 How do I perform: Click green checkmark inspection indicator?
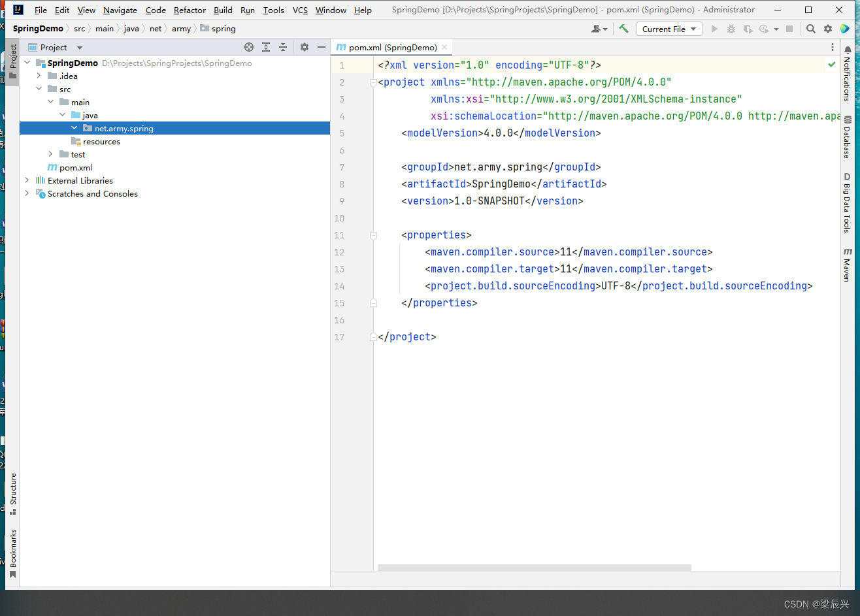pos(832,65)
